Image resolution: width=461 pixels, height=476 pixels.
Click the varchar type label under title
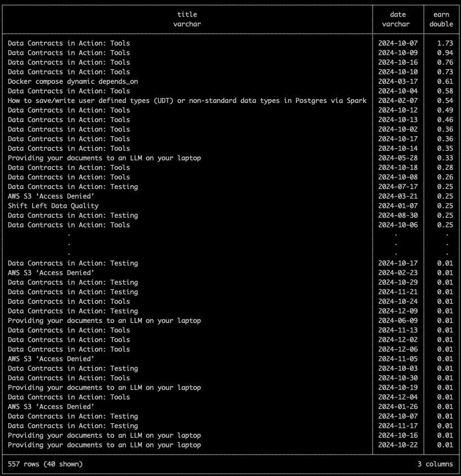187,24
